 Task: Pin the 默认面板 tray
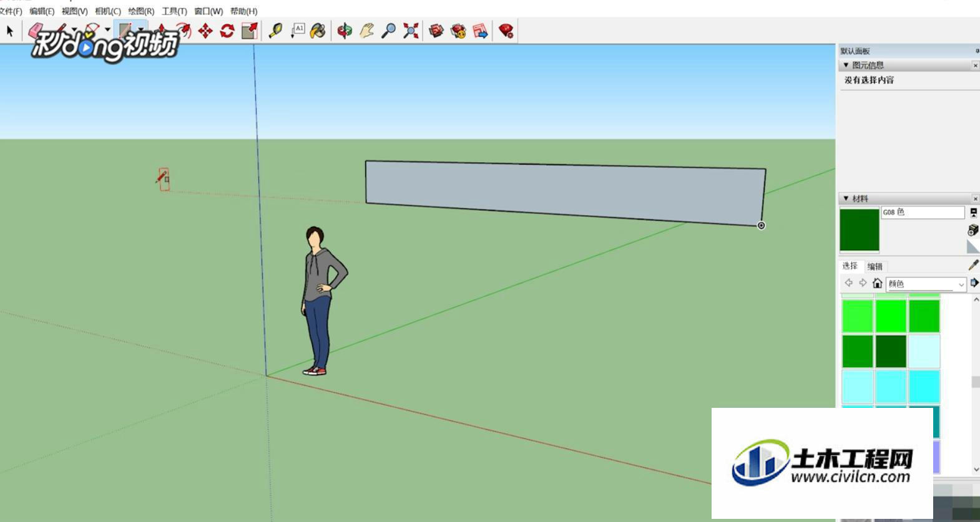click(x=977, y=51)
